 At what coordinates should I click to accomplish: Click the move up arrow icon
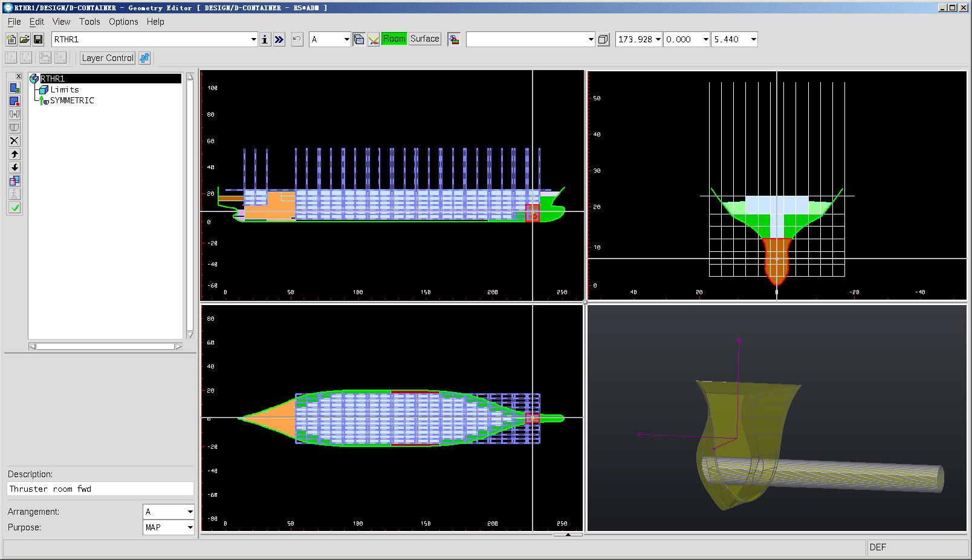coord(15,154)
